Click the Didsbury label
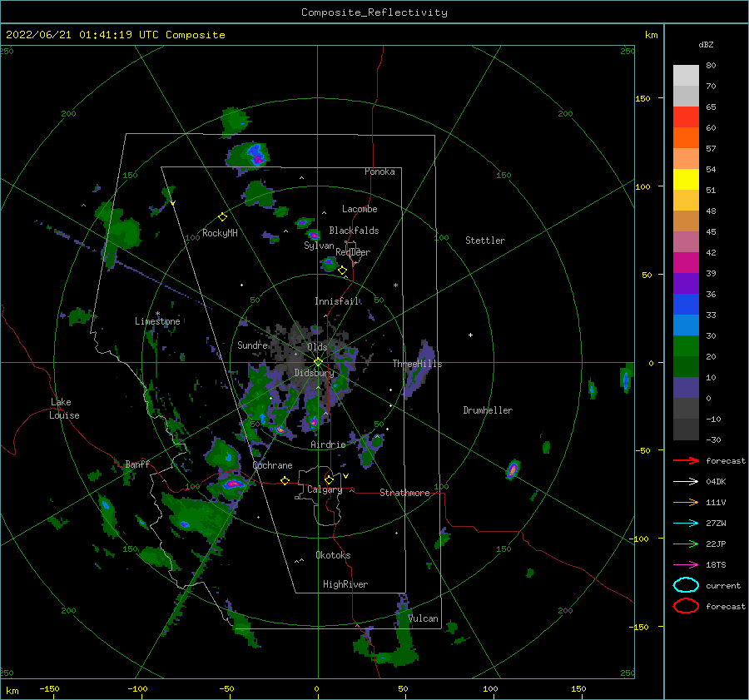Image resolution: width=749 pixels, height=700 pixels. coord(314,373)
